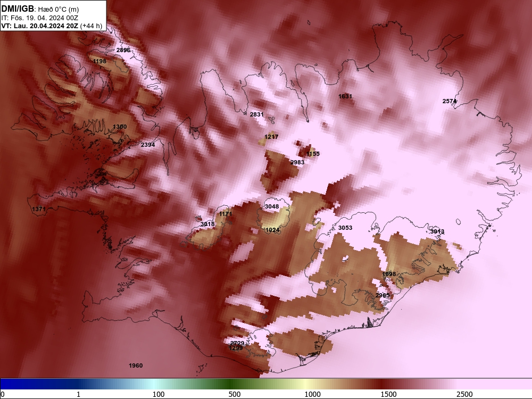Click the 3053 value label on map

[x=345, y=228]
